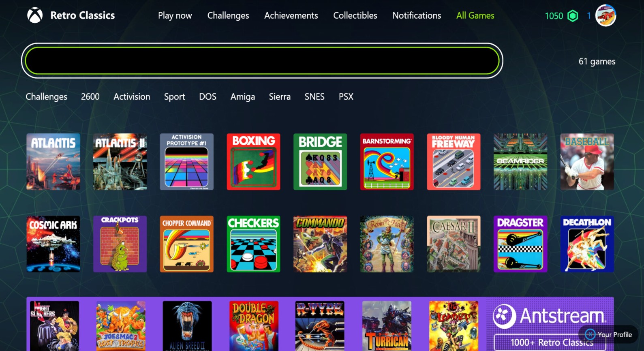644x351 pixels.
Task: Click the green points hexagon icon
Action: click(x=573, y=16)
